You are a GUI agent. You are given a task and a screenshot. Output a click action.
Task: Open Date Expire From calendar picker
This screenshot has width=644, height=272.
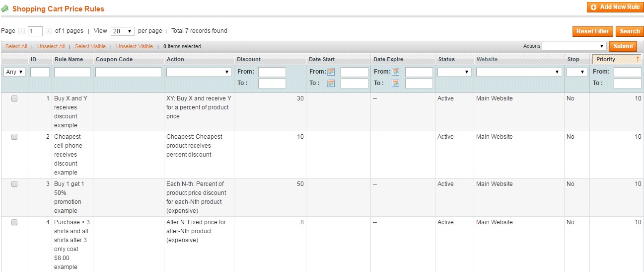(396, 72)
